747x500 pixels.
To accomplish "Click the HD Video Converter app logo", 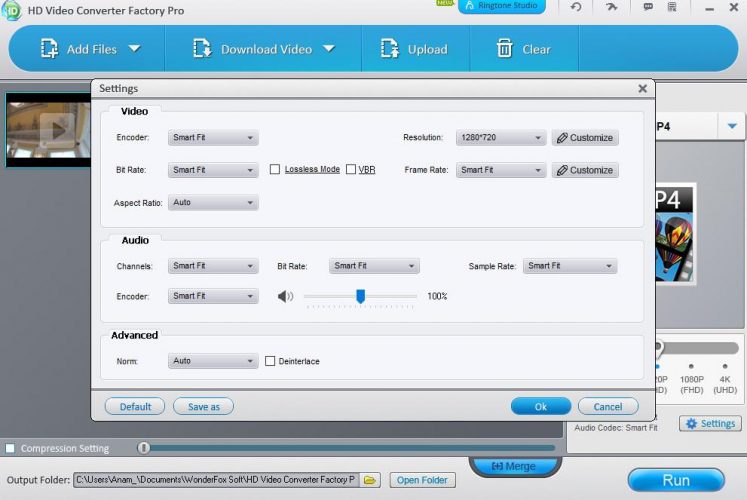I will (11, 10).
